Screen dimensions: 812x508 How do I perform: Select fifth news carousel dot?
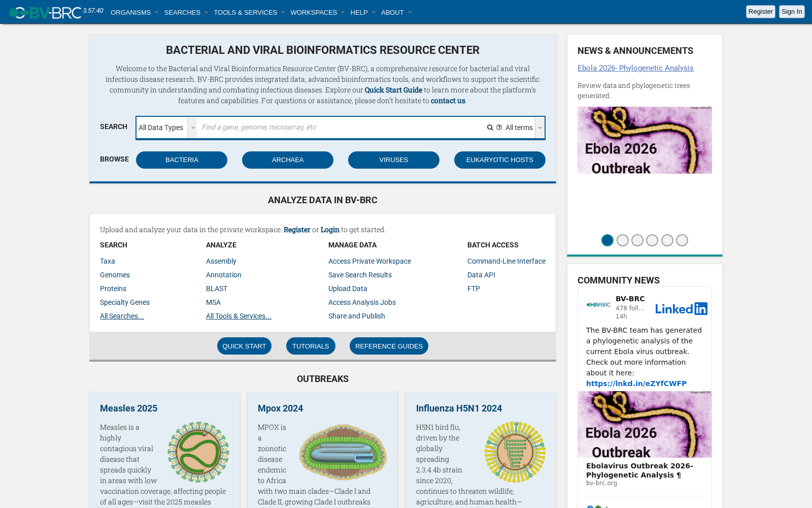pyautogui.click(x=667, y=240)
